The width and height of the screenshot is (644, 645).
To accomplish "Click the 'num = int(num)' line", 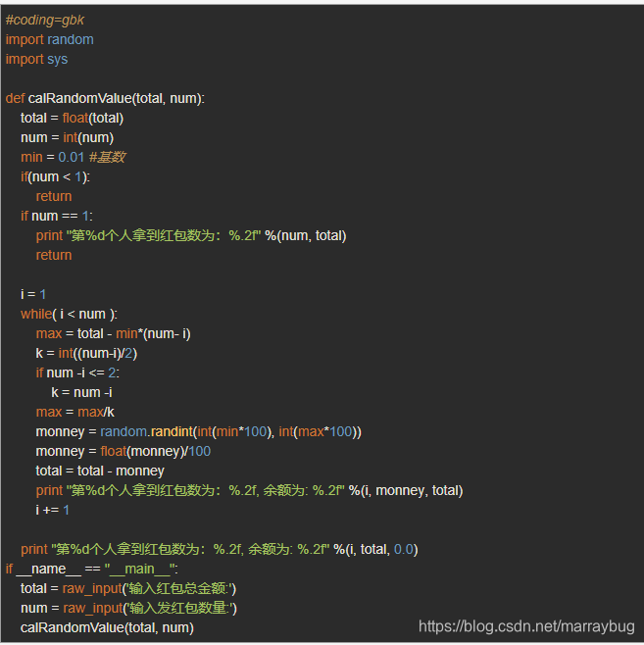I will (67, 137).
